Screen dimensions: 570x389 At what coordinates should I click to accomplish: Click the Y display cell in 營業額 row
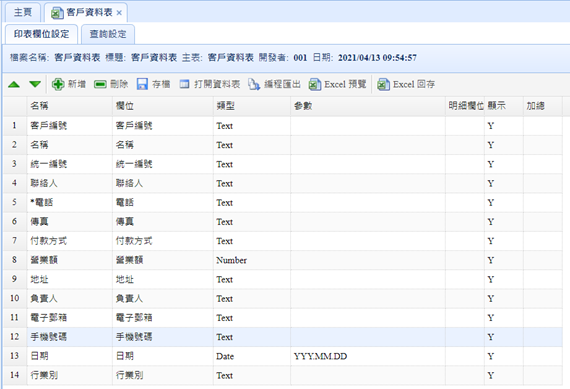click(x=504, y=260)
